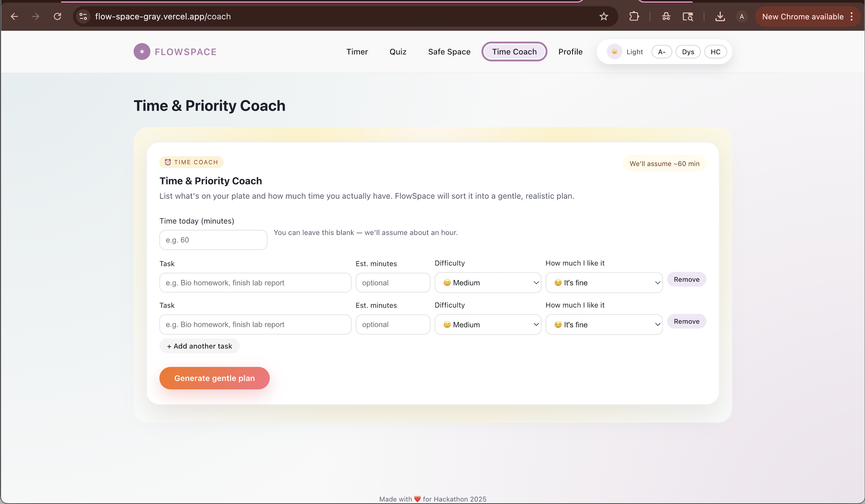Bookmark page with star icon
The width and height of the screenshot is (865, 504).
[603, 16]
